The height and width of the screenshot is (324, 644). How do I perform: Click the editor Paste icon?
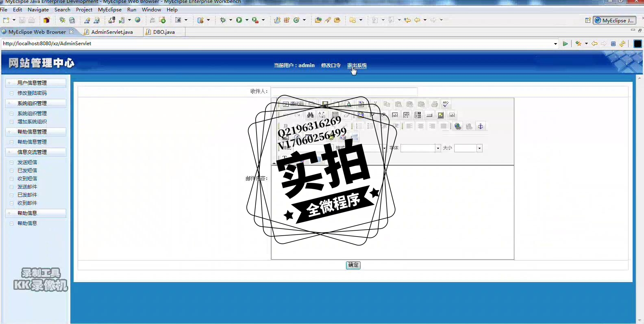coord(398,104)
